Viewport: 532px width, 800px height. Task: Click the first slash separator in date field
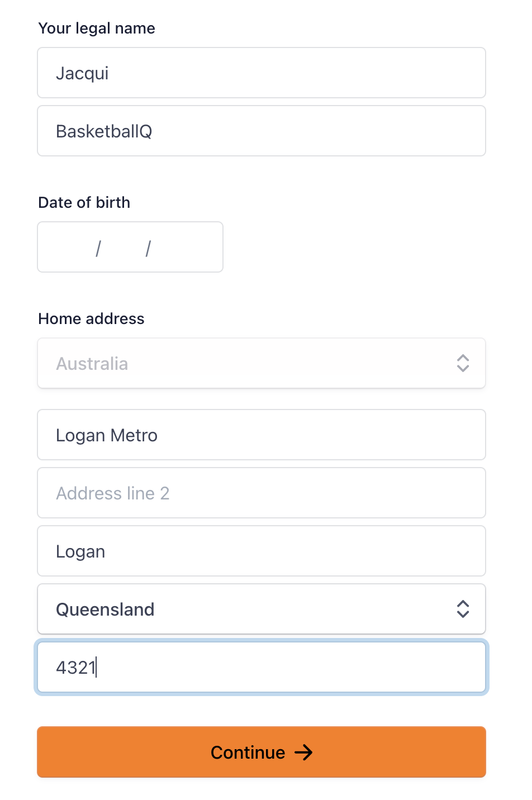click(x=98, y=248)
